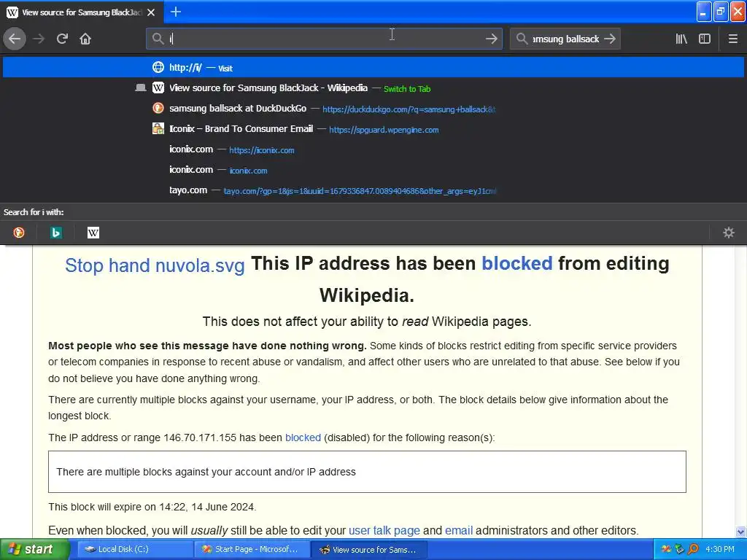
Task: Click the globe icon of the http://i/ suggestion
Action: 158,67
